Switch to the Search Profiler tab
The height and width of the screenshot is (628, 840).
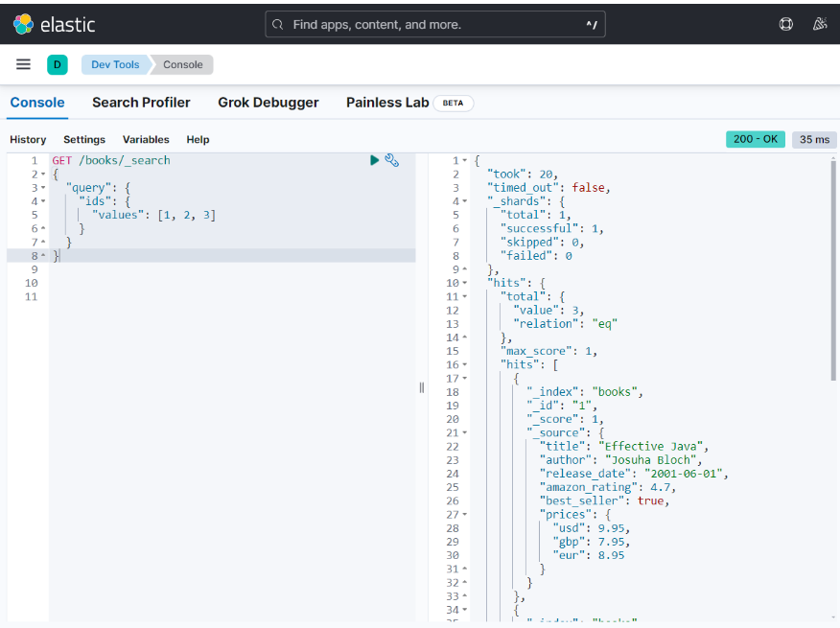tap(141, 103)
